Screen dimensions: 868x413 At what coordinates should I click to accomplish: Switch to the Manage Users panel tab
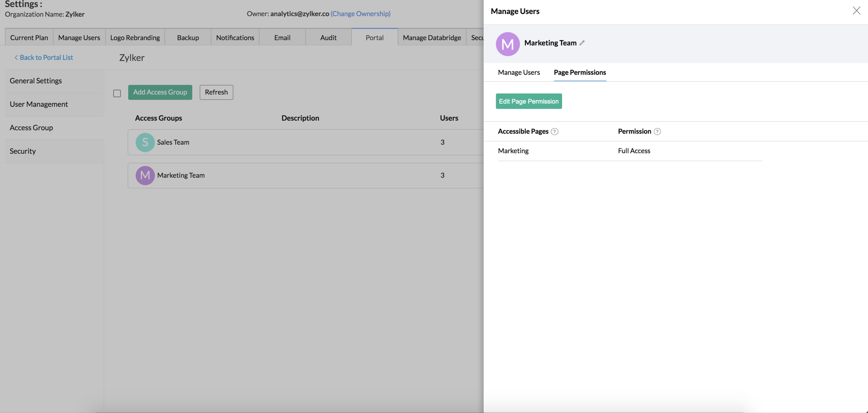click(x=519, y=73)
